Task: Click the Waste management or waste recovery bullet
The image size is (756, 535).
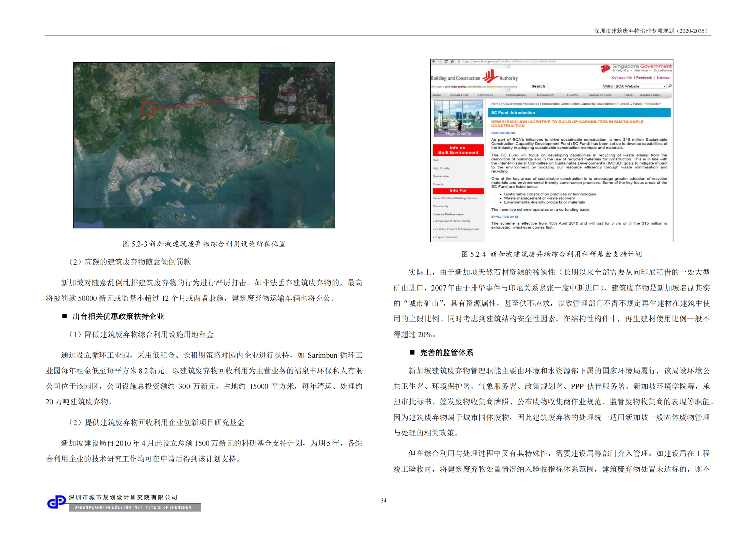Action: [539, 198]
